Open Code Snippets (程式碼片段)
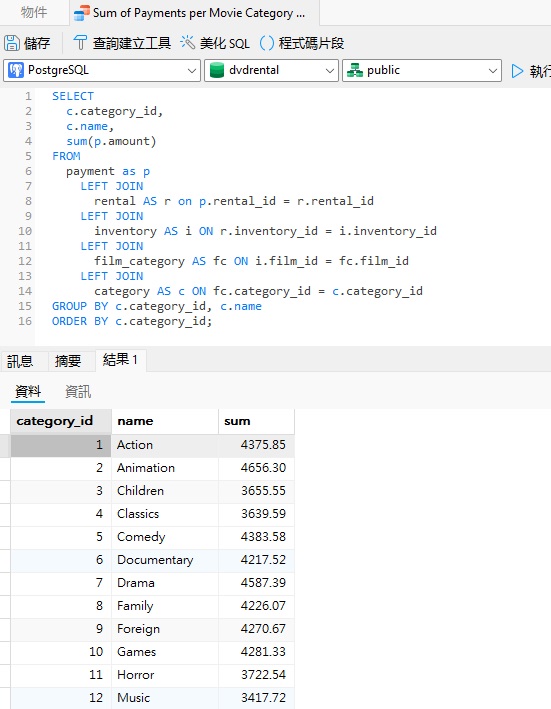 [x=301, y=43]
